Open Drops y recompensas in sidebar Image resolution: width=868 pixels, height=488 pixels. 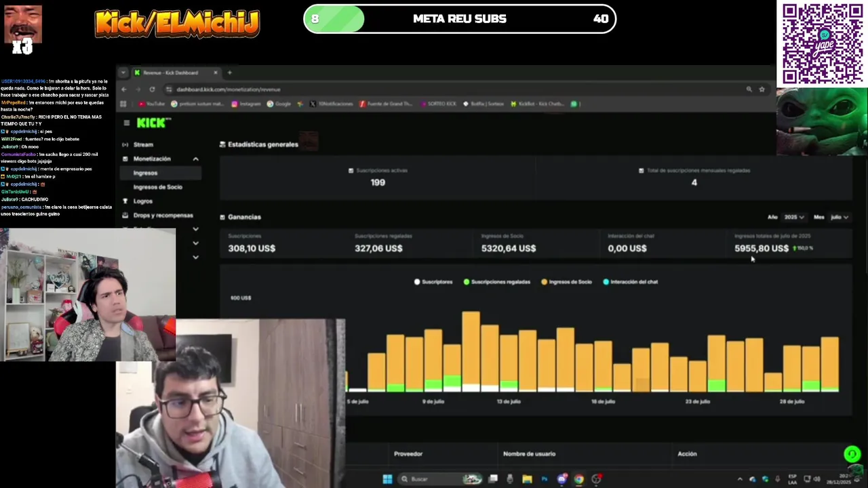pyautogui.click(x=163, y=216)
